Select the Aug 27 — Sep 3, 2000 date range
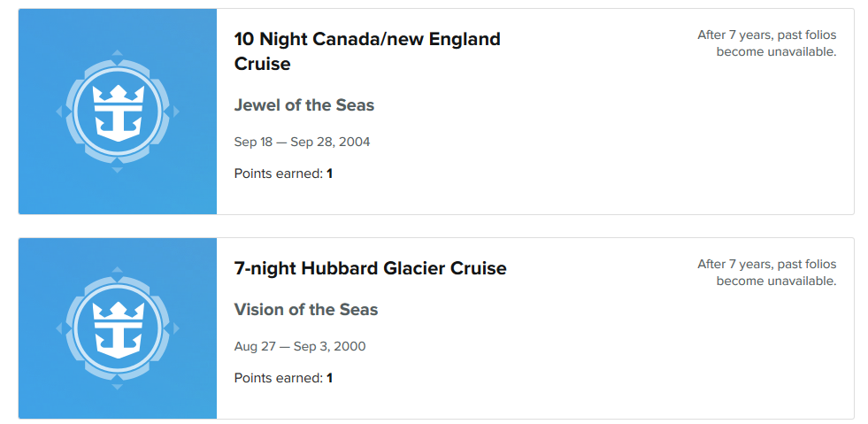The width and height of the screenshot is (868, 424). (299, 347)
